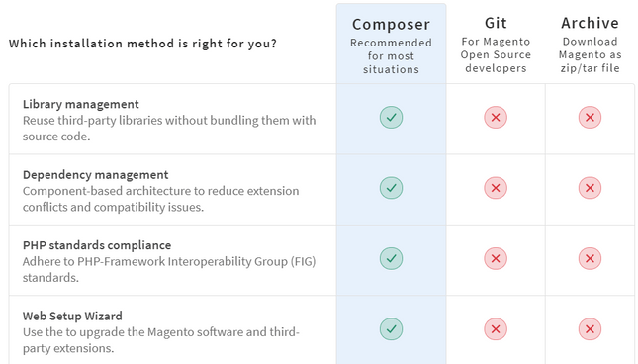This screenshot has width=638, height=364.
Task: Click 'Which installation method is right for you?' heading
Action: pos(142,44)
